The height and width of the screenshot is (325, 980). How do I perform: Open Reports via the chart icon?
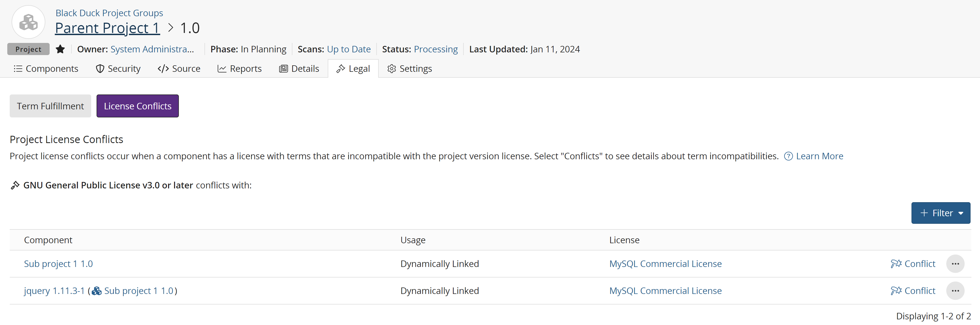pyautogui.click(x=222, y=69)
